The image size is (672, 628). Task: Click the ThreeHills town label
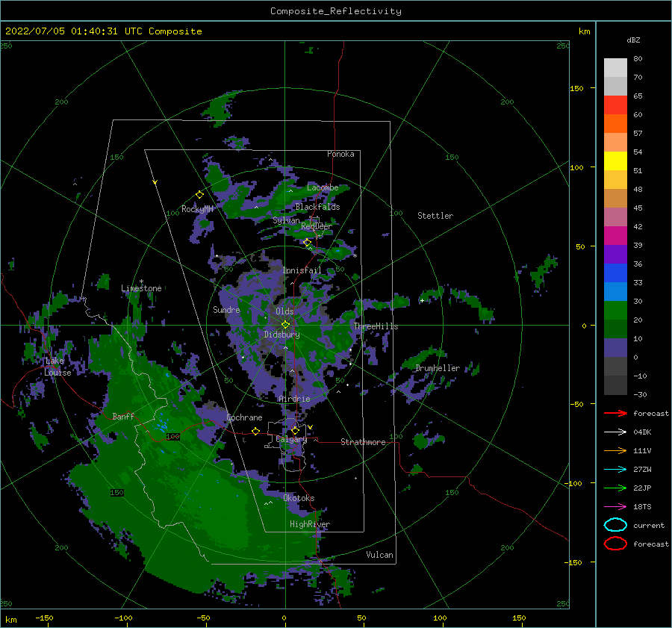[x=376, y=326]
